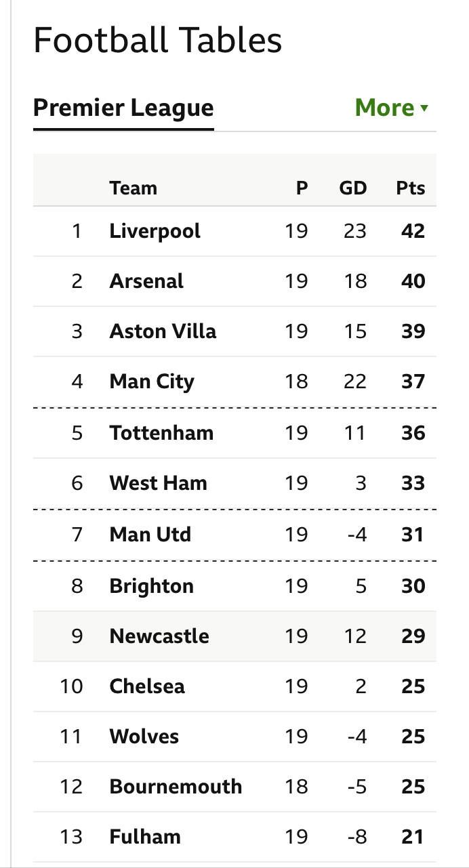Open Tottenham from the table
The width and height of the screenshot is (469, 868).
161,433
